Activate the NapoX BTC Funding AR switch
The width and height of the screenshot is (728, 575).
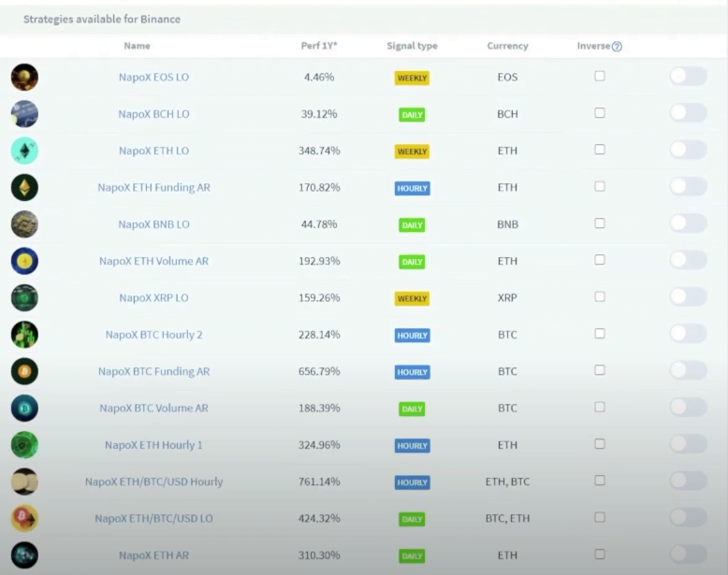point(688,370)
